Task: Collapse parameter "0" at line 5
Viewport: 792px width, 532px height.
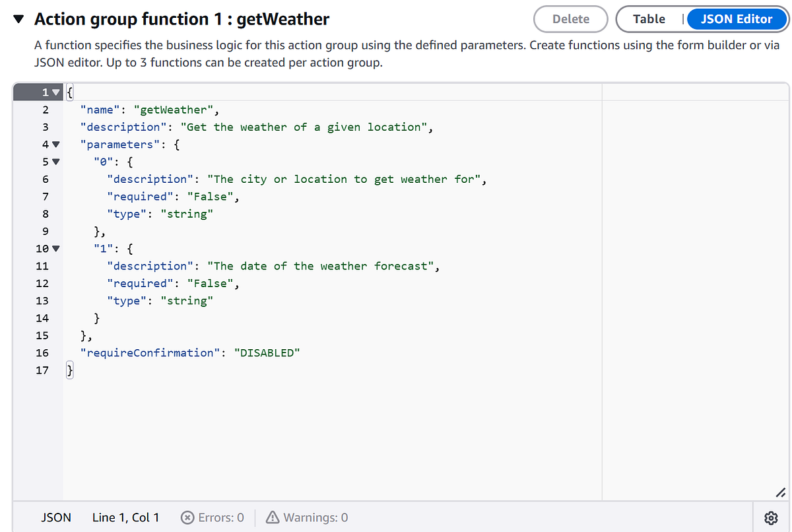Action: pos(55,161)
